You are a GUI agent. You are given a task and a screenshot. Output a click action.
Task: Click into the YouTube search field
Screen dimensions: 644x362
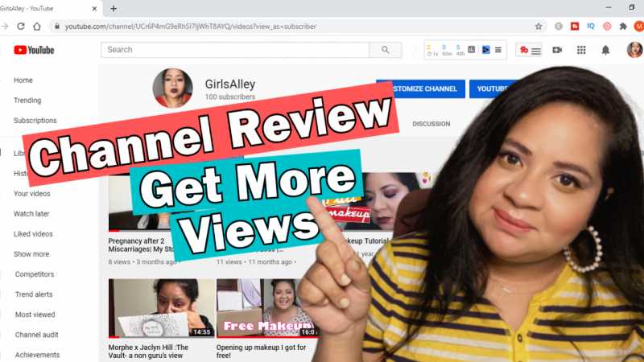point(235,50)
